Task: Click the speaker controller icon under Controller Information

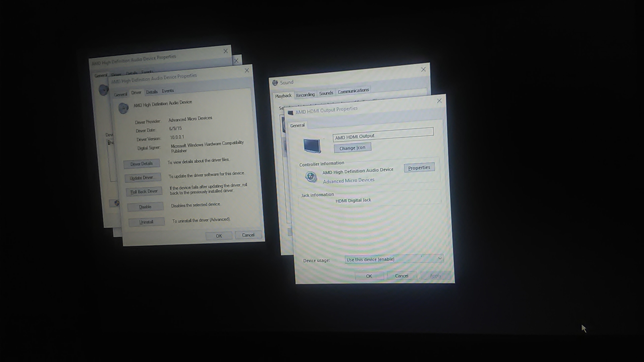Action: point(311,177)
